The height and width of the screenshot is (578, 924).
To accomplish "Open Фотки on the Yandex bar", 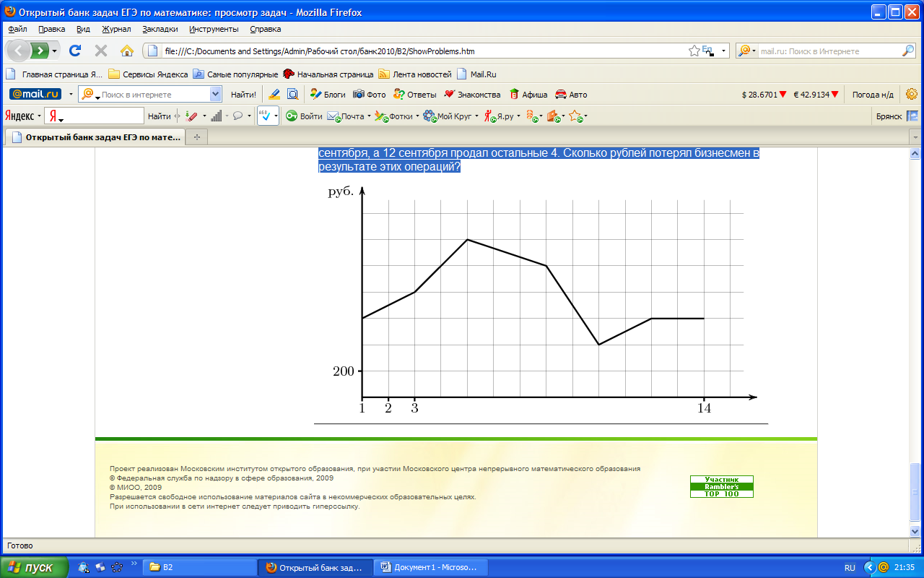I will pyautogui.click(x=393, y=116).
